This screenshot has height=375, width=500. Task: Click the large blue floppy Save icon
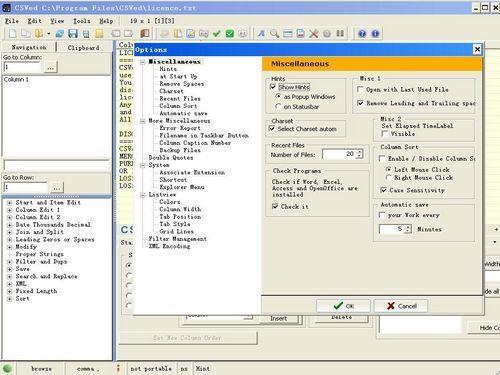pos(73,33)
